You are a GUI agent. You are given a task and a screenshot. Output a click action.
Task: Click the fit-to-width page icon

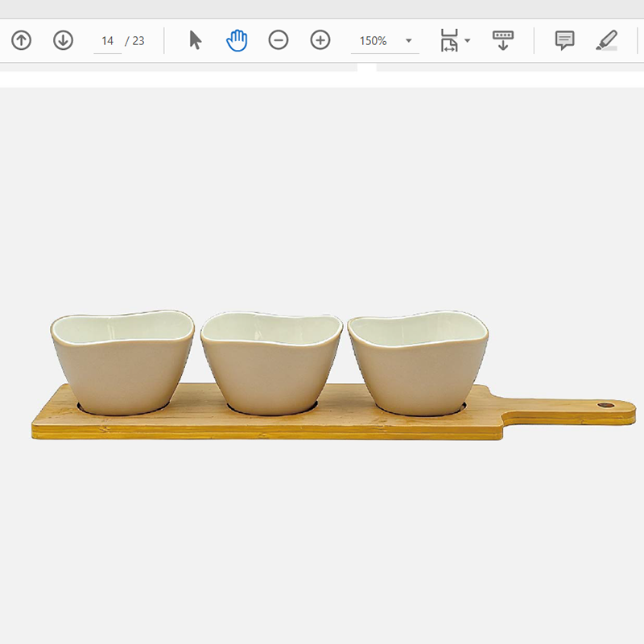[448, 40]
